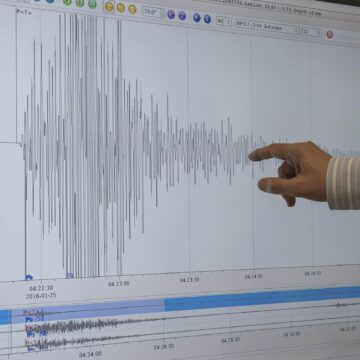Open the short dropdown before the red icon
Viewport: 360px width, 360px height.
pyautogui.click(x=310, y=32)
